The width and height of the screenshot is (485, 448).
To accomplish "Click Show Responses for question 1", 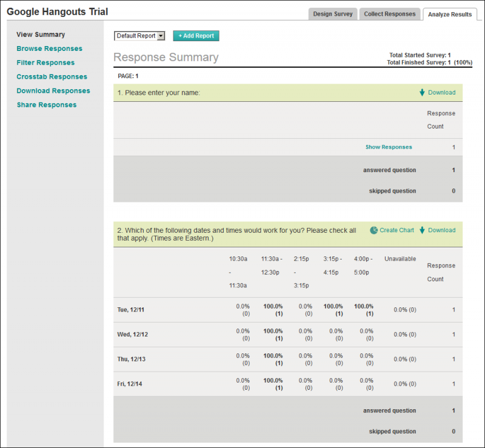I will click(389, 147).
